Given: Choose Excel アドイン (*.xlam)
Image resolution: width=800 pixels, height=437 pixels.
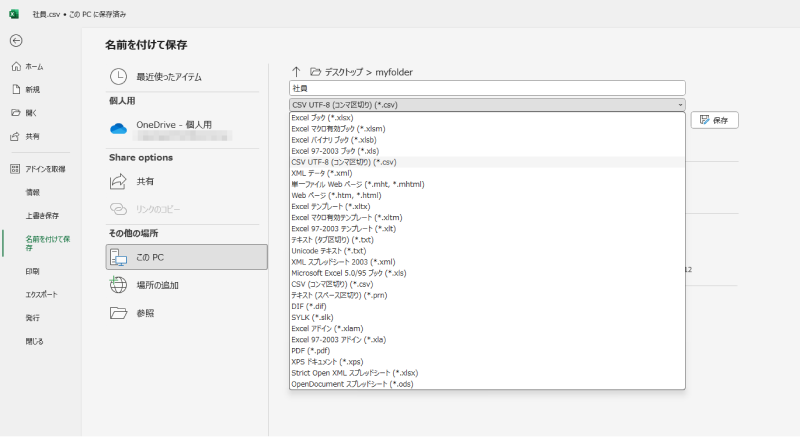Looking at the screenshot, I should point(487,329).
